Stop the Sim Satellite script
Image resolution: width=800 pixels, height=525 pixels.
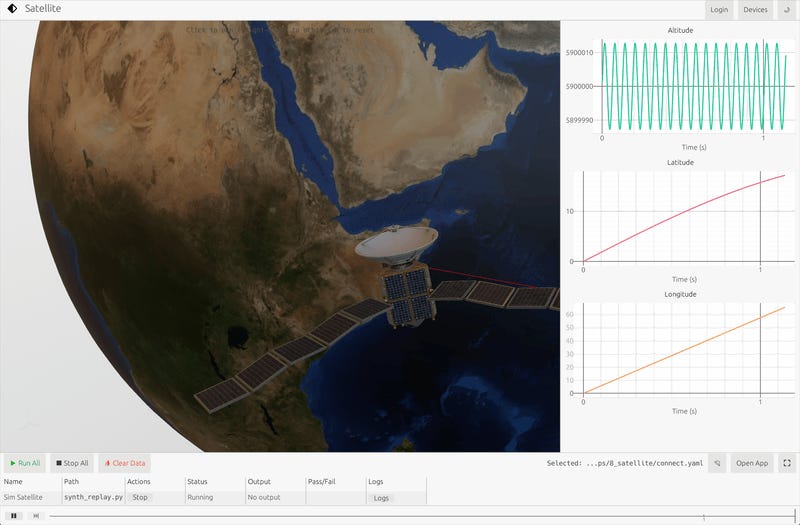coord(140,497)
